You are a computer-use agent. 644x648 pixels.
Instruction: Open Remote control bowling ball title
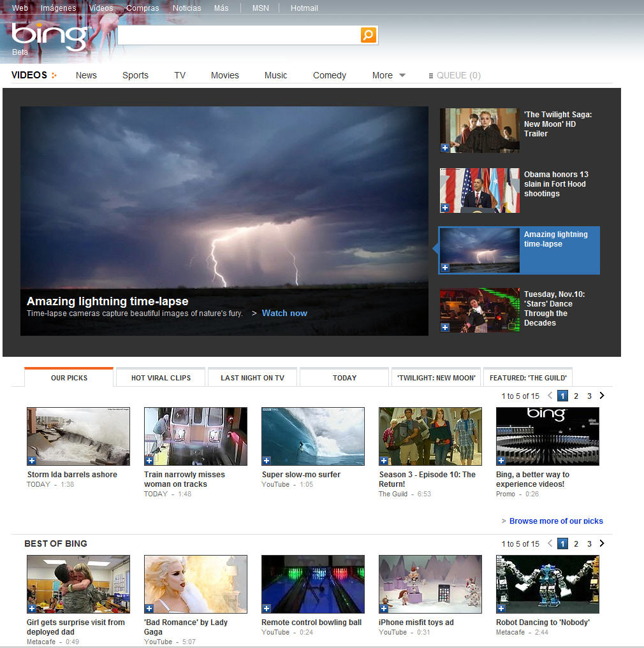[311, 623]
